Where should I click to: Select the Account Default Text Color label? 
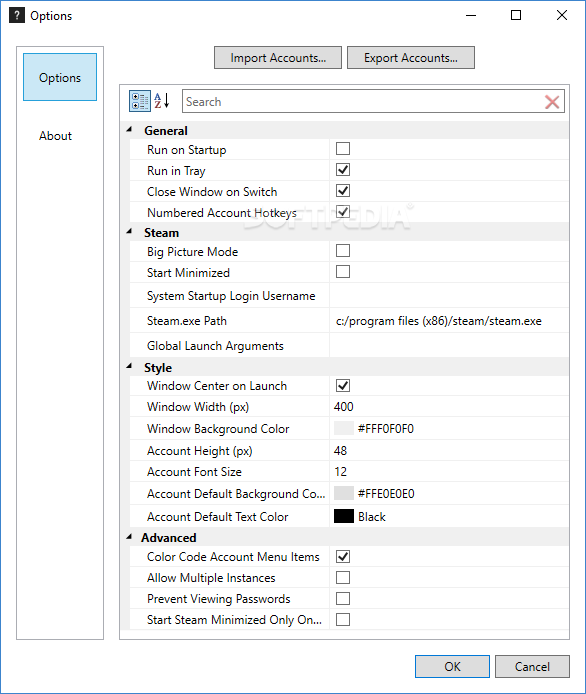point(217,517)
